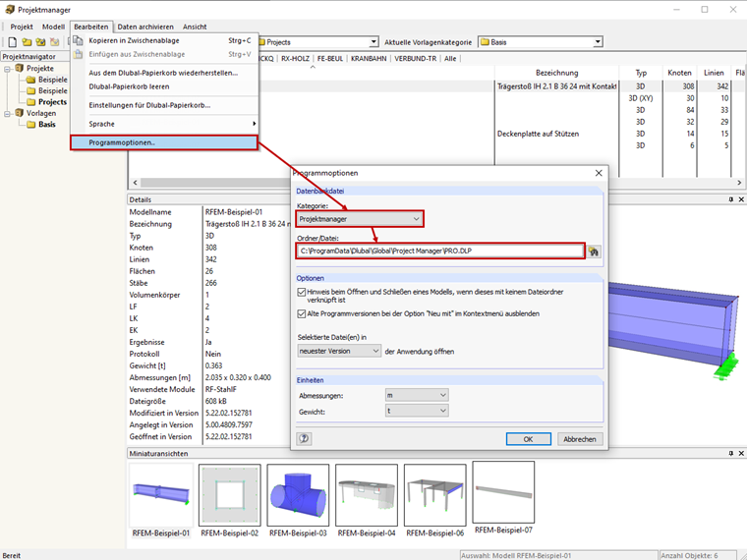Click the first yellow folder toolbar icon
The image size is (747, 560).
(27, 42)
